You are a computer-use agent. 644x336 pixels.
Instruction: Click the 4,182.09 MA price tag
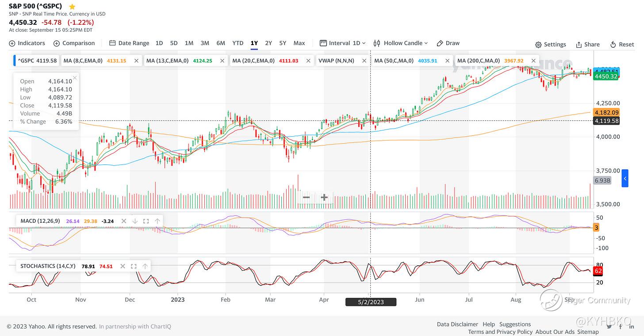606,112
